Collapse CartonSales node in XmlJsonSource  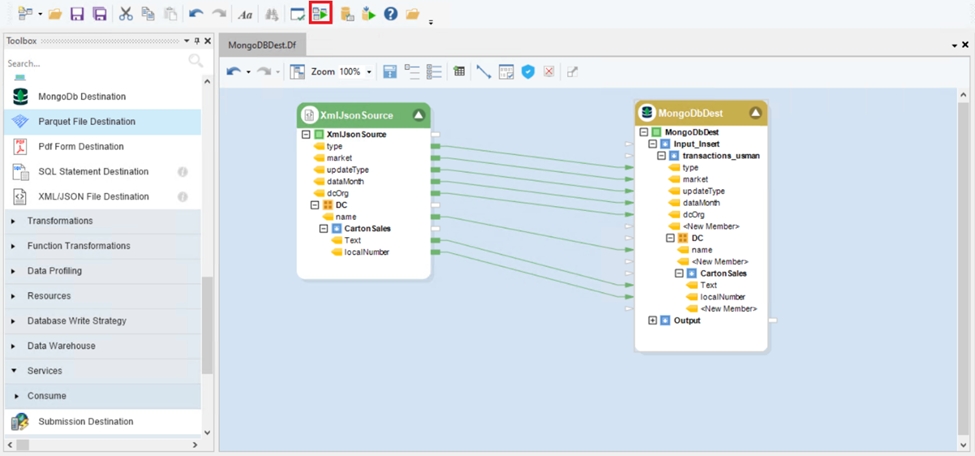pos(323,228)
